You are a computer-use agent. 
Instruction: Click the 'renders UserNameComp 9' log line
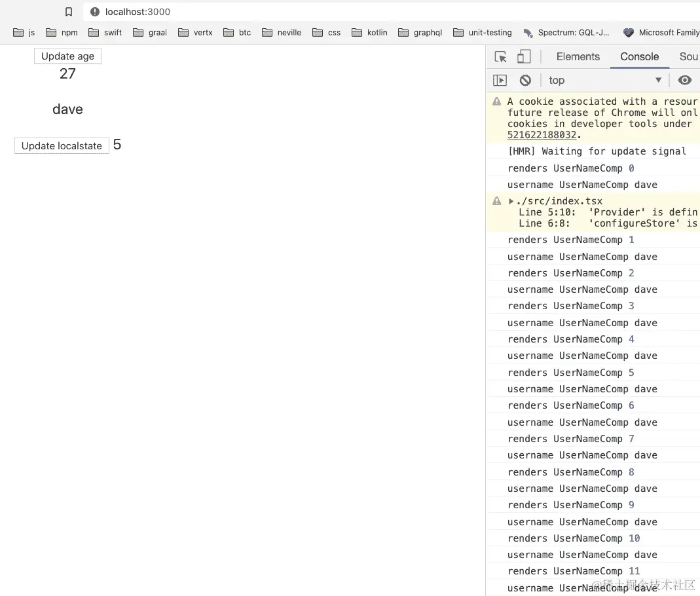click(570, 505)
